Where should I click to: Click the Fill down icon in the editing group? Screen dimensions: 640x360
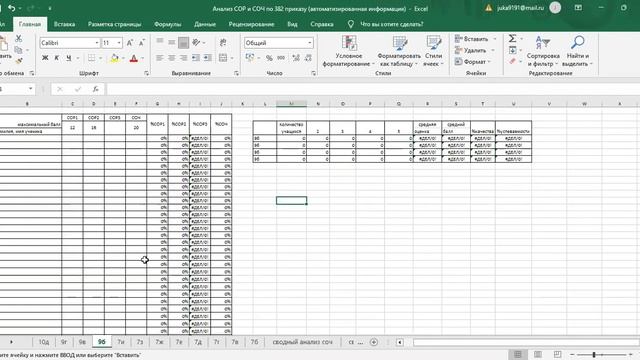click(x=512, y=50)
